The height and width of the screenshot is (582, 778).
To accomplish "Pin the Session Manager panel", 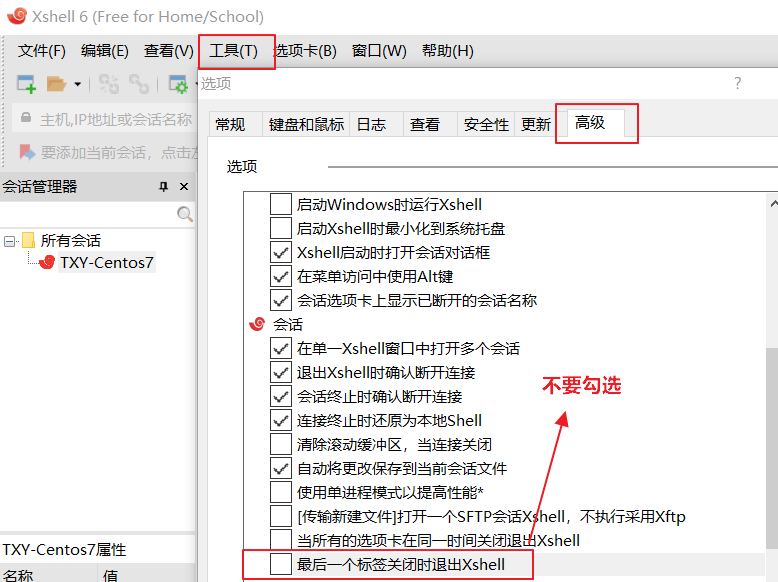I will click(163, 187).
